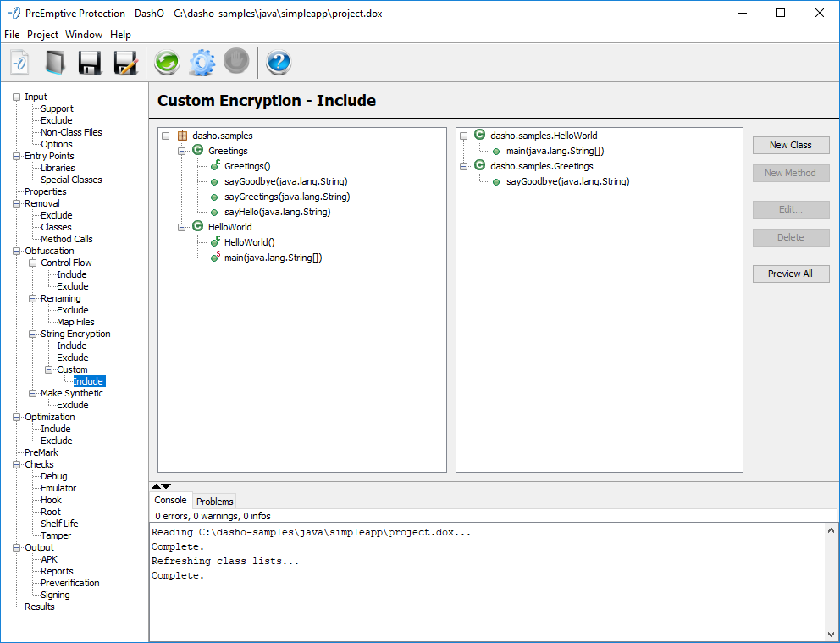Viewport: 840px width, 643px height.
Task: Open help with the blue question mark icon
Action: point(279,63)
